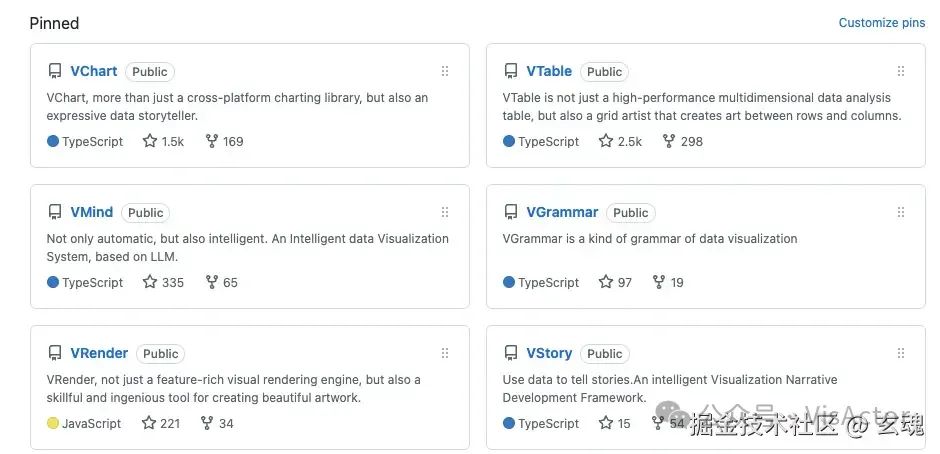Open the VRender repository link
940x454 pixels.
click(99, 353)
